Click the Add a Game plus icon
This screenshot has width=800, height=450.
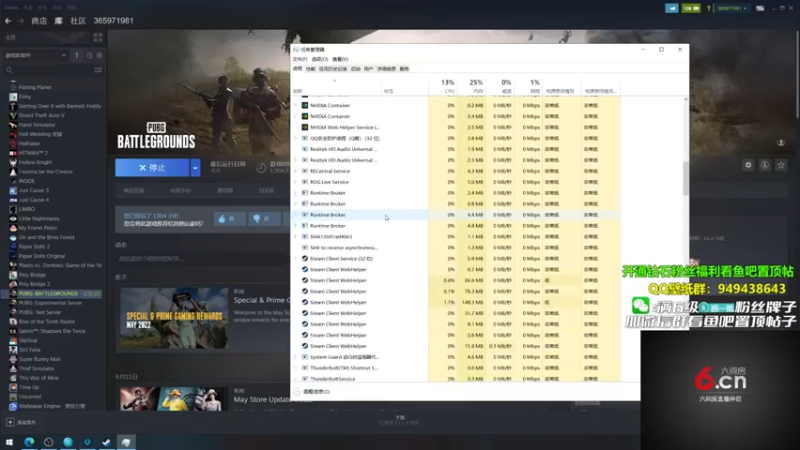pos(10,422)
